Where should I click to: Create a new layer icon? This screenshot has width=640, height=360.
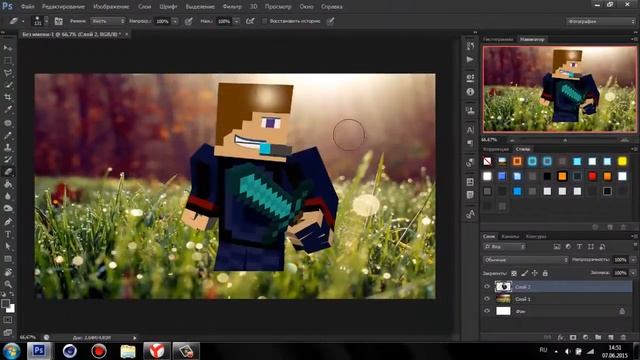coord(611,337)
